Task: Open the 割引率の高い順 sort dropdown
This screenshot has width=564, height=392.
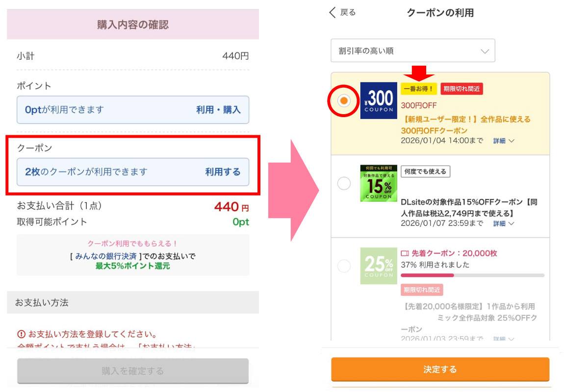Action: click(412, 51)
